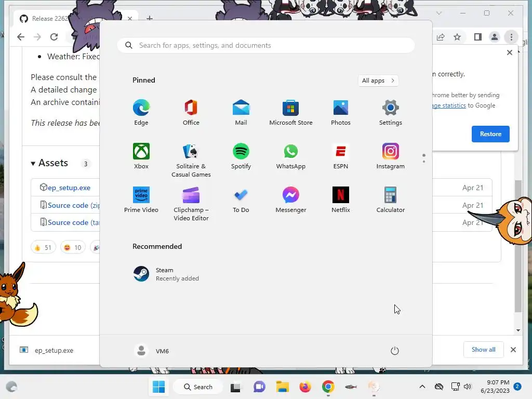Open Chrome's three-dot menu
The image size is (532, 399).
(x=511, y=37)
